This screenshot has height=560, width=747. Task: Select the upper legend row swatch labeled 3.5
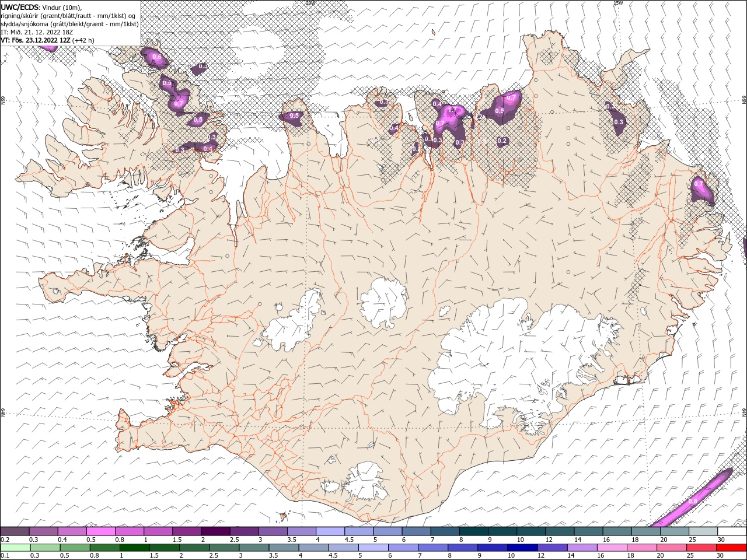(301, 531)
